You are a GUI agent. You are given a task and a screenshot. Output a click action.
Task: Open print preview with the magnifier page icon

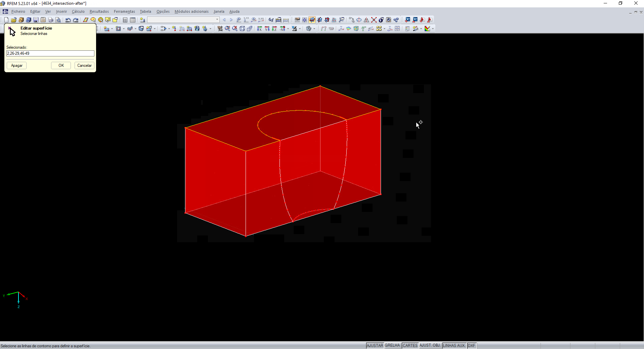58,20
